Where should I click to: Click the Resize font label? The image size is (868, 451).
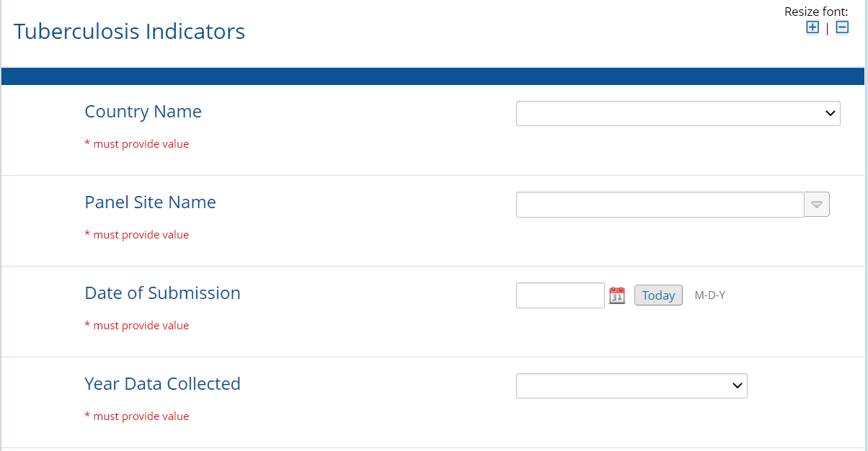pyautogui.click(x=815, y=12)
